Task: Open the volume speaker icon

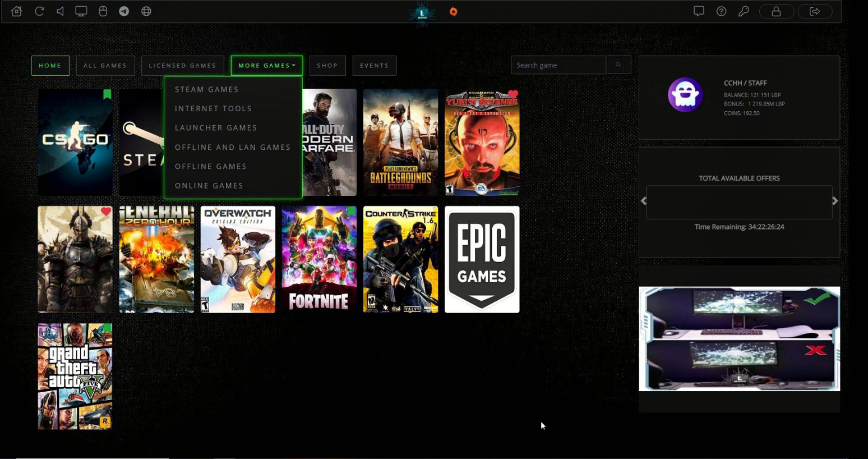Action: click(60, 11)
